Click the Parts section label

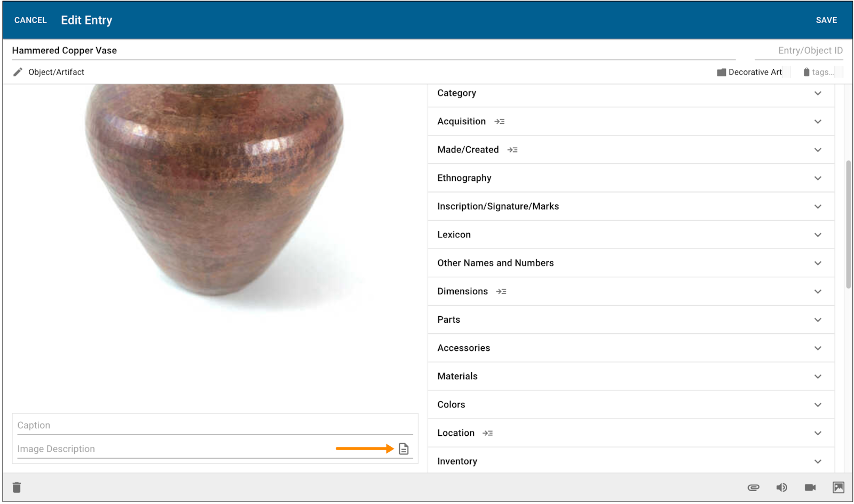[448, 320]
